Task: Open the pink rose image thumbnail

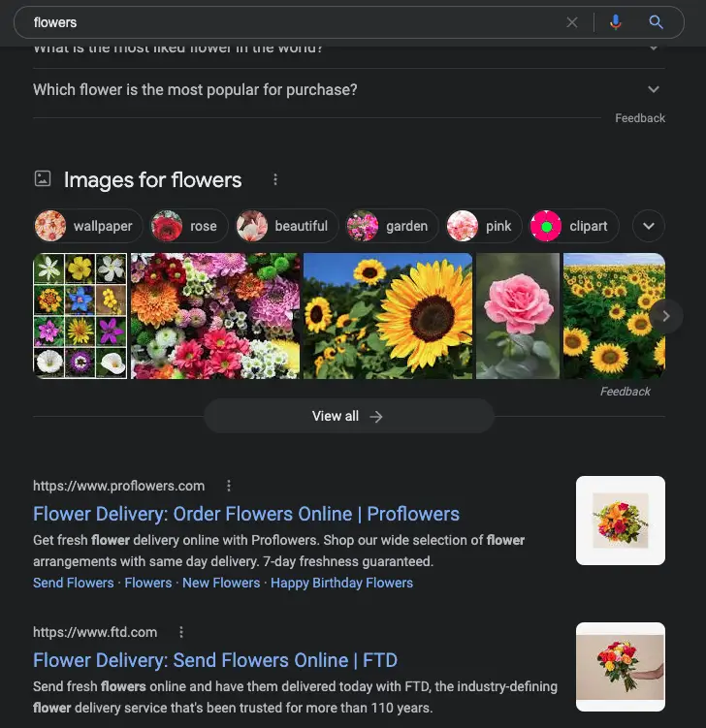Action: pos(518,316)
